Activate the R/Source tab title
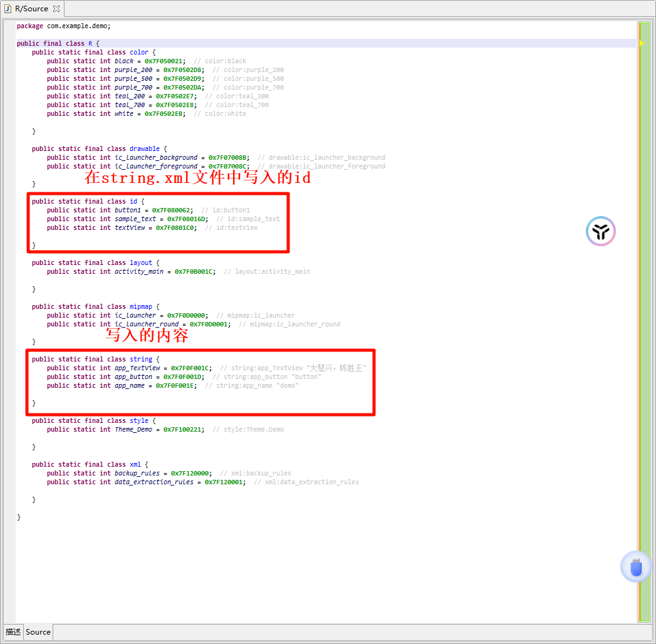The image size is (656, 644). 31,9
